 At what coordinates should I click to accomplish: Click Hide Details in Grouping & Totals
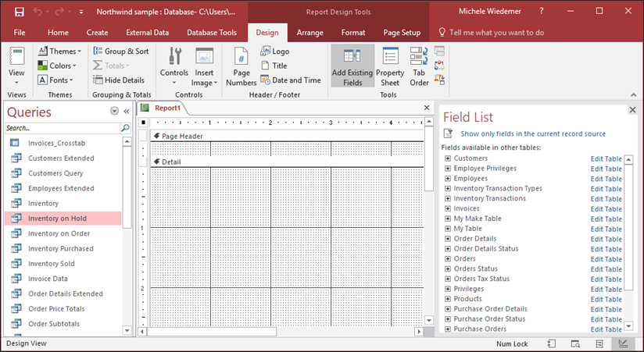click(x=119, y=80)
